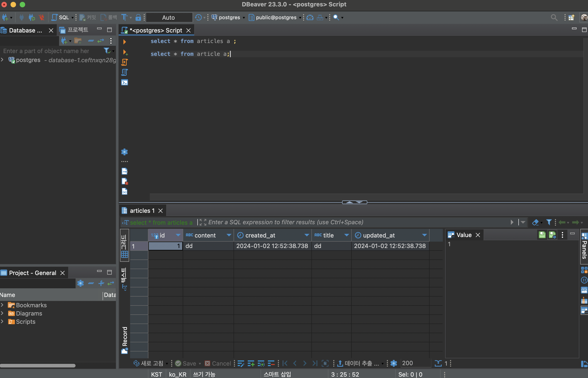Open the created_at column filter dropdown
Screen dimensions: 588x378
click(x=307, y=235)
